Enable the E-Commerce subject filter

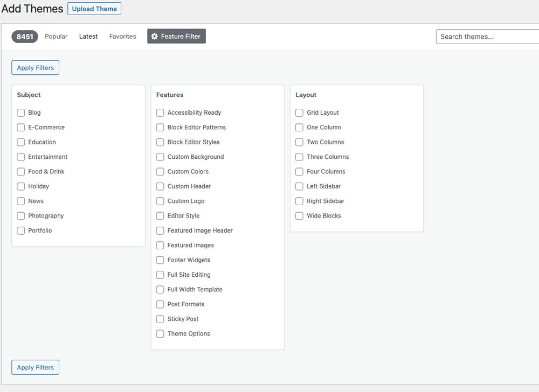pyautogui.click(x=20, y=127)
